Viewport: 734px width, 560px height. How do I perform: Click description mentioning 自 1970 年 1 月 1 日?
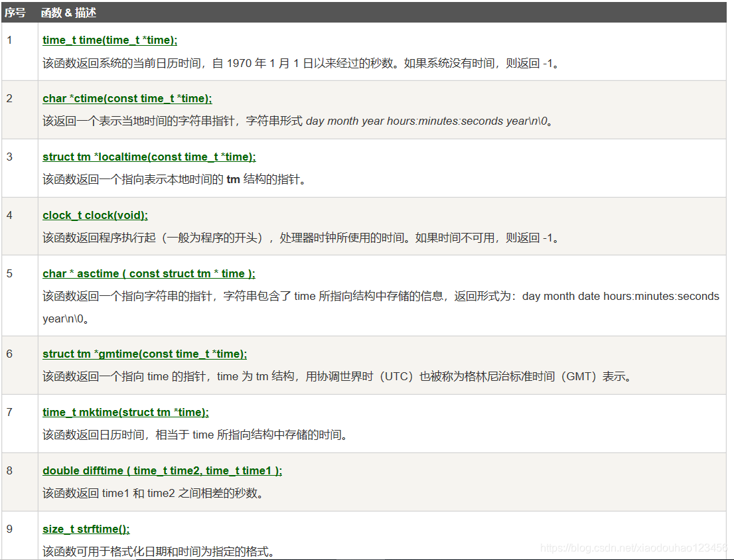301,63
